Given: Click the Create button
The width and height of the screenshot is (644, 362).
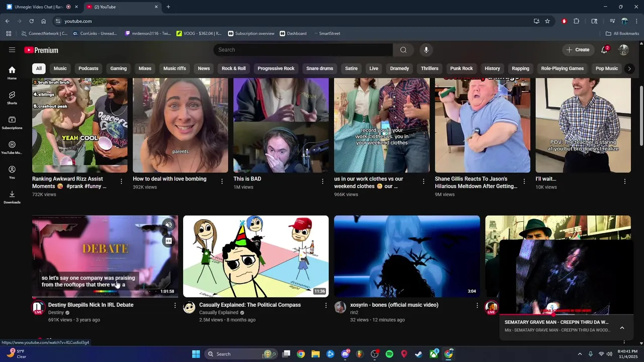Looking at the screenshot, I should 578,50.
